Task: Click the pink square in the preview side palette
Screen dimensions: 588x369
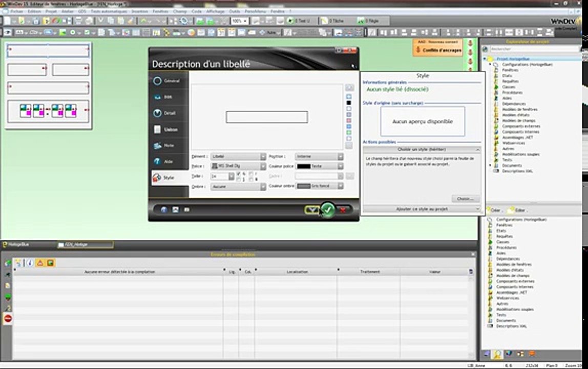Action: (349, 120)
